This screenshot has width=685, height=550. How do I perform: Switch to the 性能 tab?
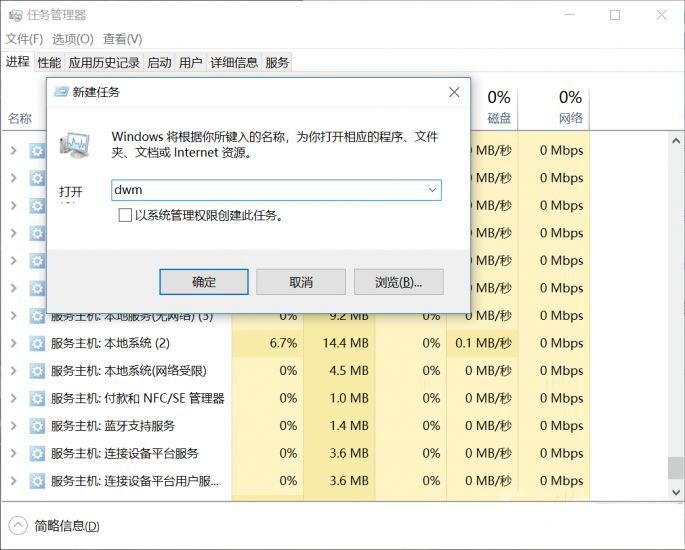click(x=49, y=63)
